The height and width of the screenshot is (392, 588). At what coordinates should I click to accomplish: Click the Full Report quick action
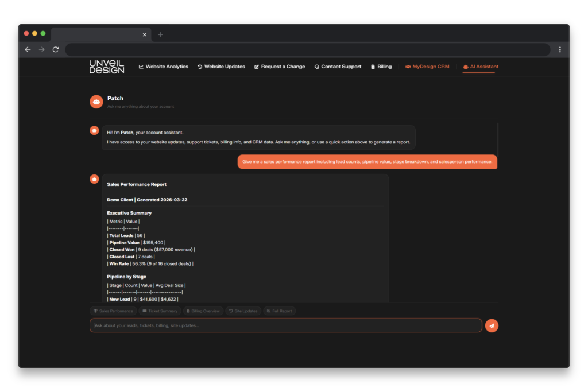[280, 311]
